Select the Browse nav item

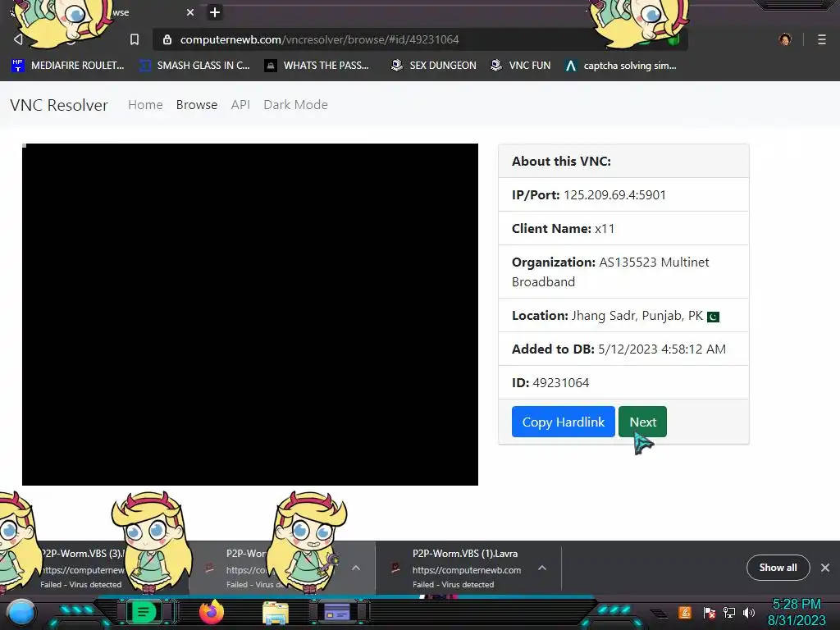pos(197,105)
